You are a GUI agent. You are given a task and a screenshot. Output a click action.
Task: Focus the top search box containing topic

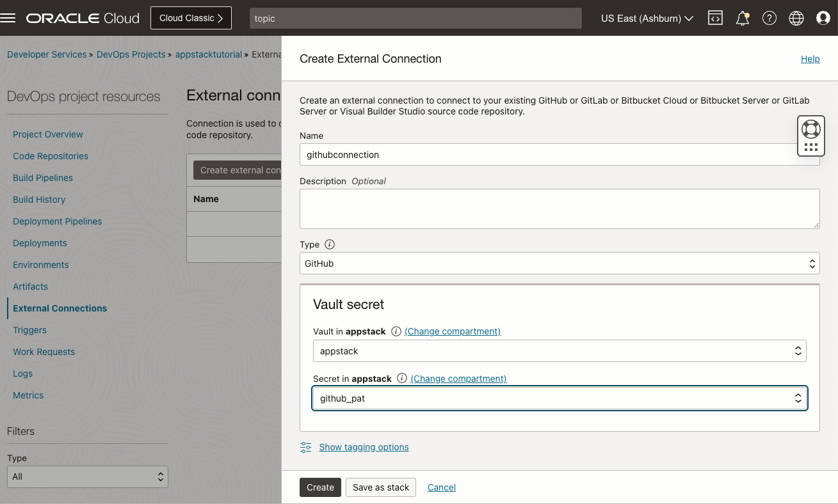coord(415,19)
